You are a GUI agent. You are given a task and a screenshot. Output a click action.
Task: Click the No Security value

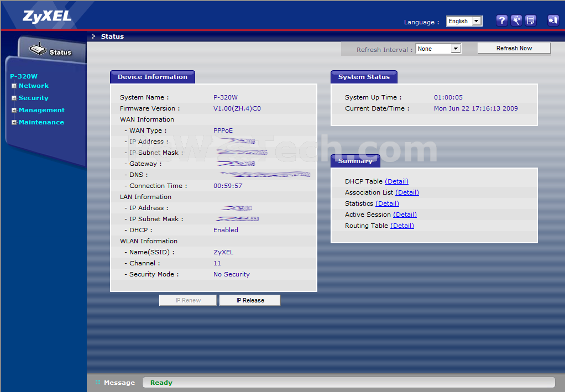[x=231, y=275]
